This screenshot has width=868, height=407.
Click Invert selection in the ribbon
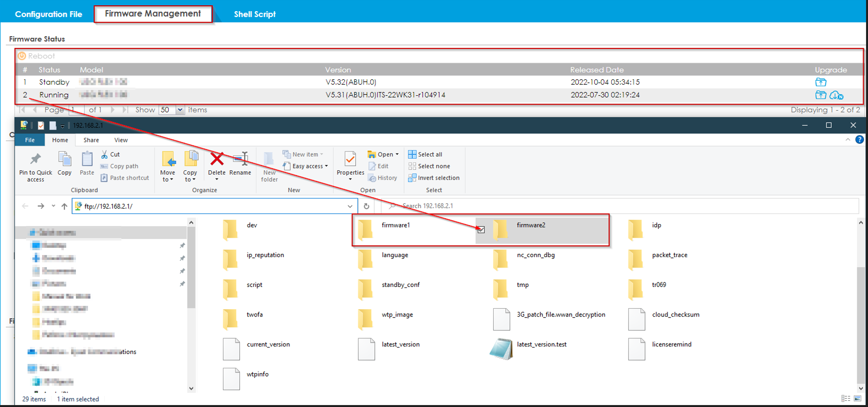433,178
